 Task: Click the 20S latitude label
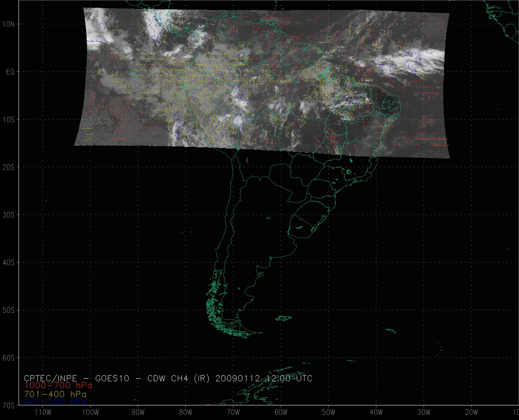[9, 167]
